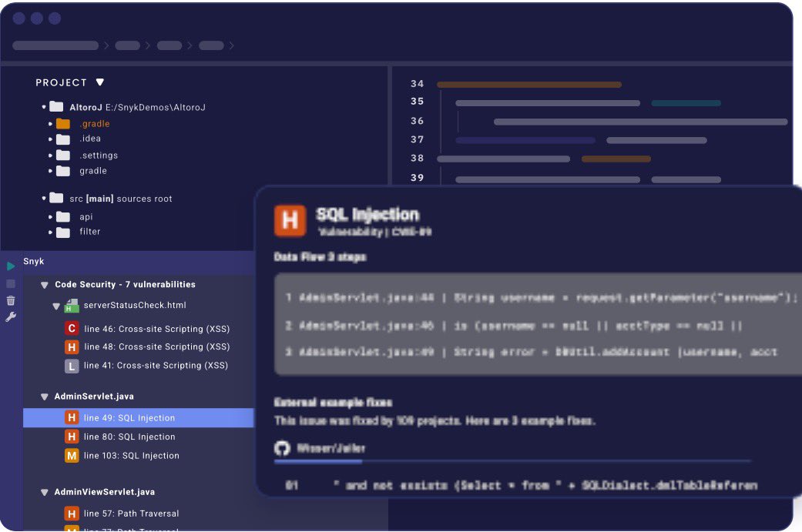Click the example fix tab indicator bar
Image resolution: width=802 pixels, height=532 pixels.
click(318, 462)
